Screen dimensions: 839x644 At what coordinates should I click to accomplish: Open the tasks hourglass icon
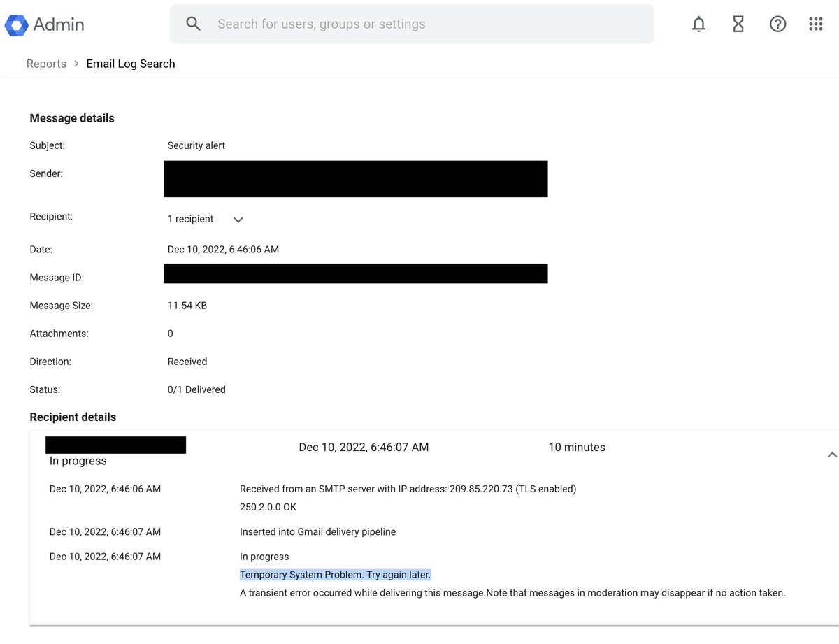click(738, 24)
